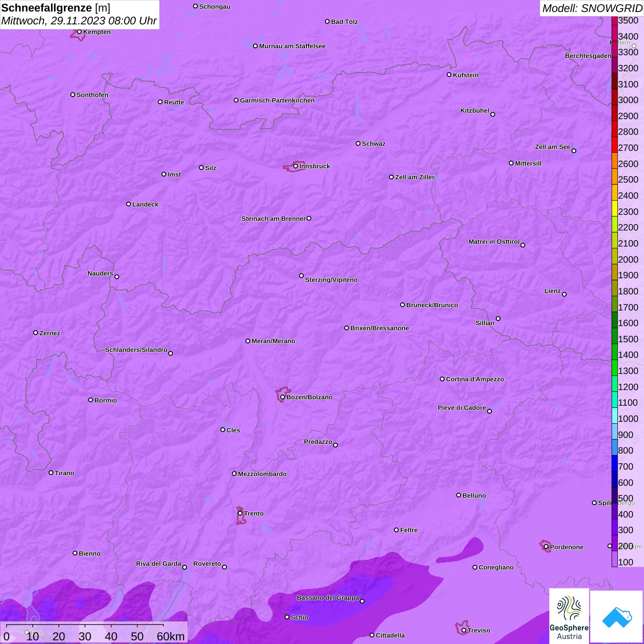Click the Predazzo location dot
Image resolution: width=644 pixels, height=644 pixels.
[x=335, y=445]
